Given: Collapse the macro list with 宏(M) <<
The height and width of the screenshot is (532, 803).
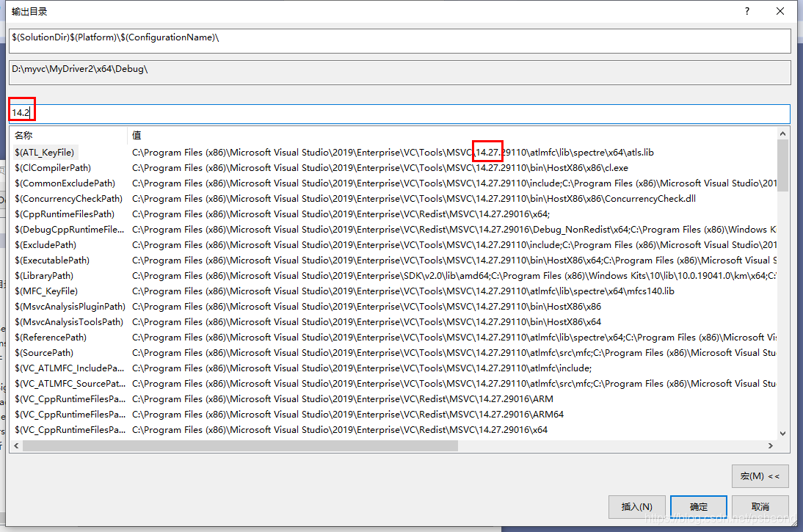Looking at the screenshot, I should click(760, 476).
